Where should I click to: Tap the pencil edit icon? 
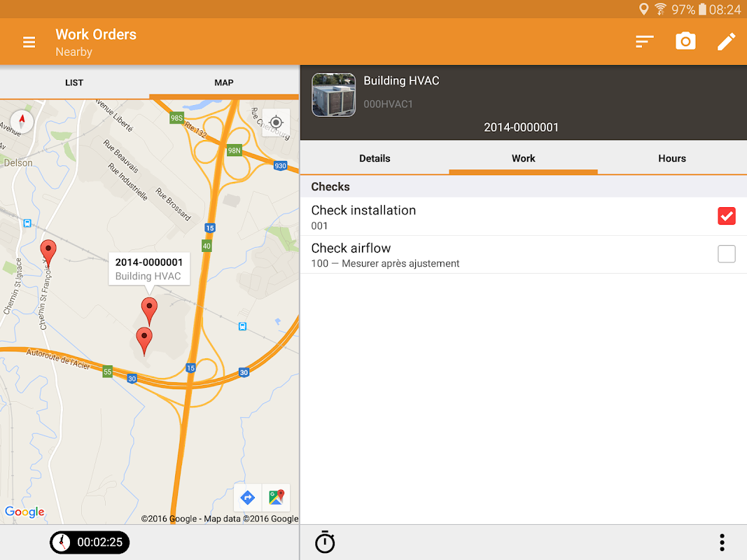click(x=726, y=42)
